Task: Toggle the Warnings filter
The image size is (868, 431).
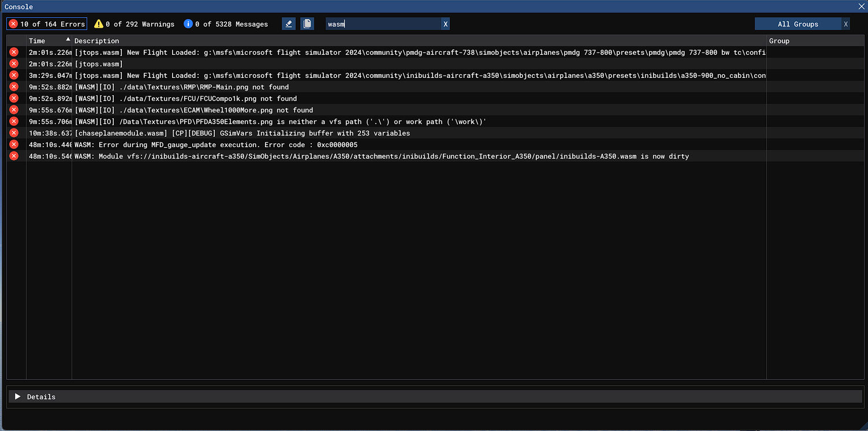Action: click(134, 24)
